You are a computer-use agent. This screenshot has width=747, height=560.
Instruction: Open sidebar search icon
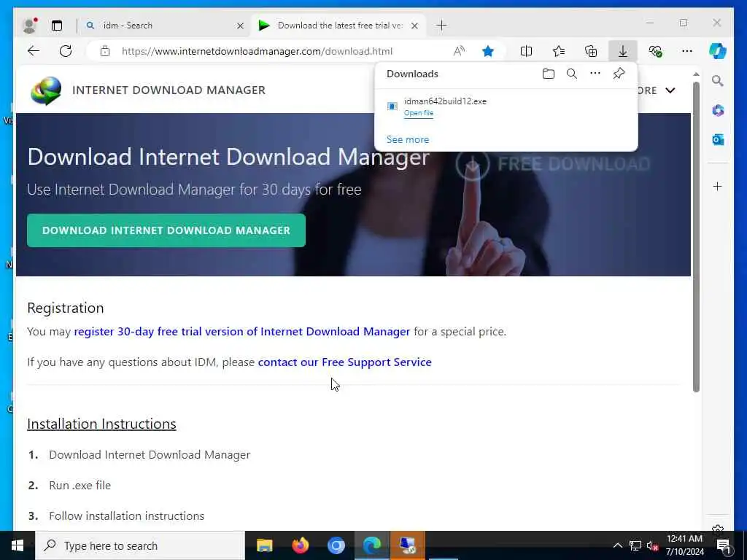718,81
